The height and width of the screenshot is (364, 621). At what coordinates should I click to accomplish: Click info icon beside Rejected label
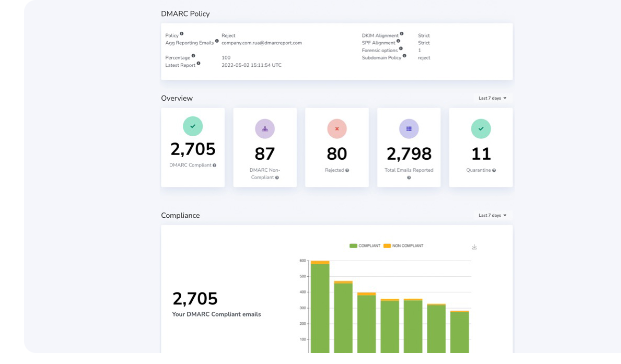pos(347,170)
